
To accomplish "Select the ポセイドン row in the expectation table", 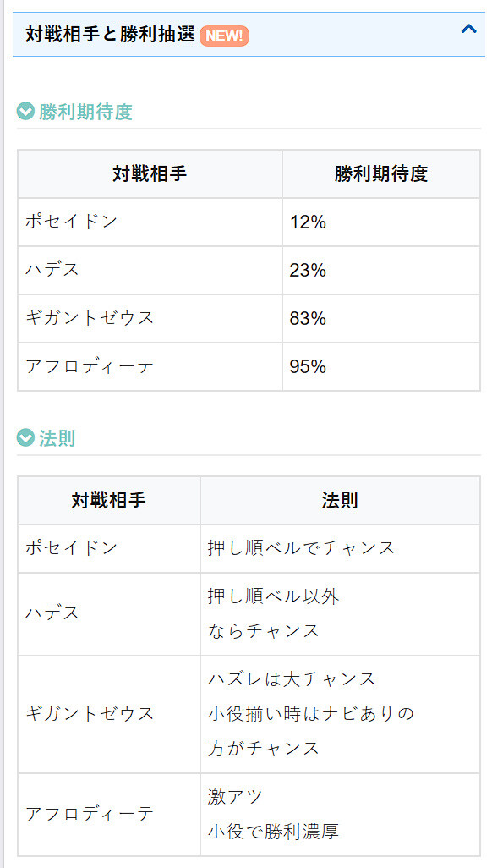I will [249, 222].
